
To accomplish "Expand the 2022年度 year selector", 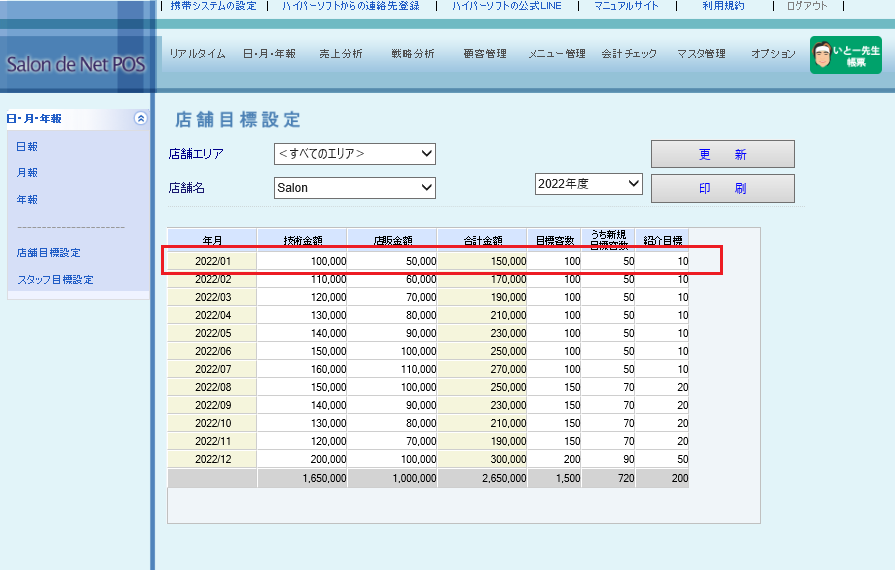I will tap(588, 184).
